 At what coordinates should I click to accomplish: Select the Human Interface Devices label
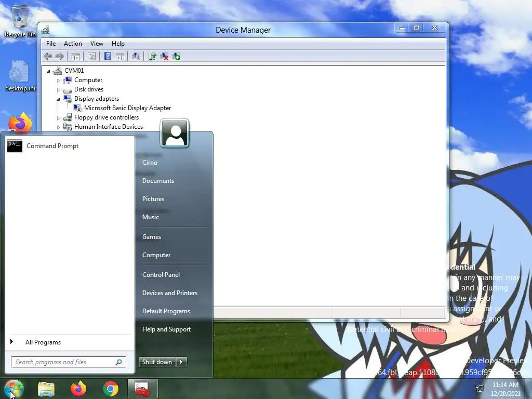108,127
